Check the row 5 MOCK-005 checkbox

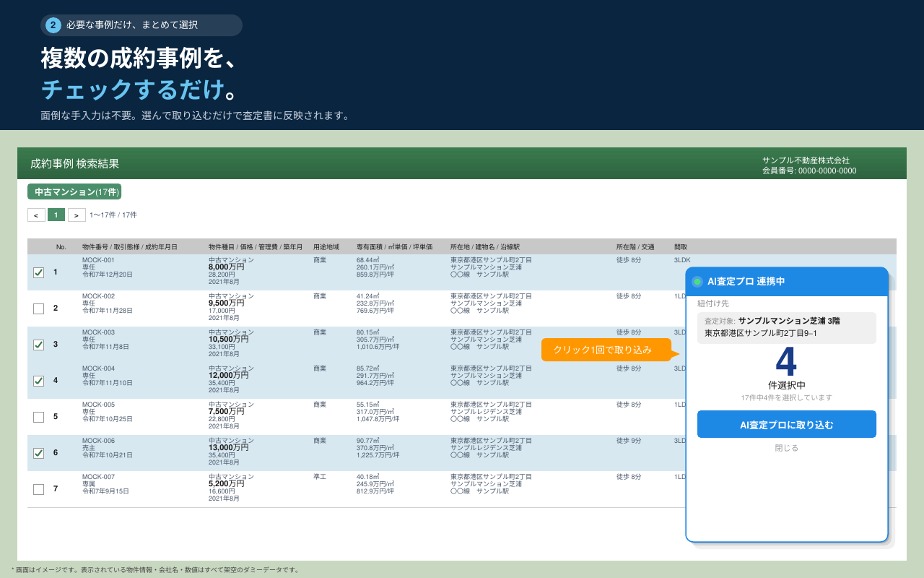coord(38,417)
